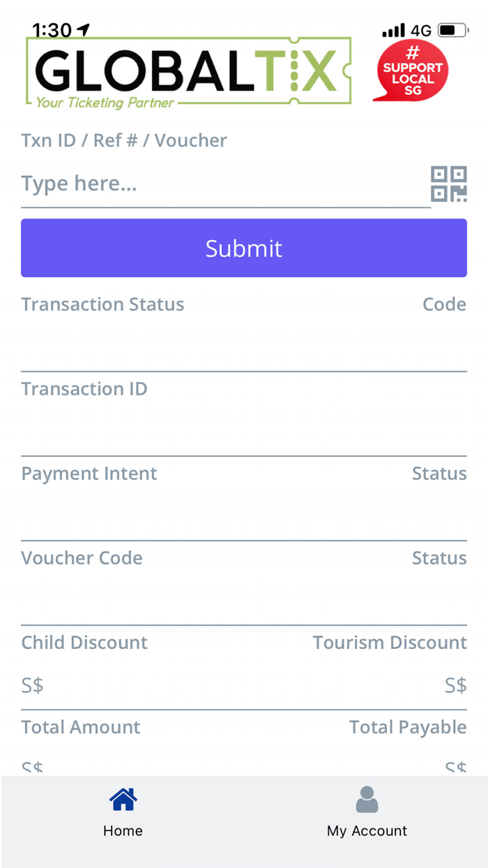Open My Account via the person icon
Screen dimensions: 488x868
367,799
